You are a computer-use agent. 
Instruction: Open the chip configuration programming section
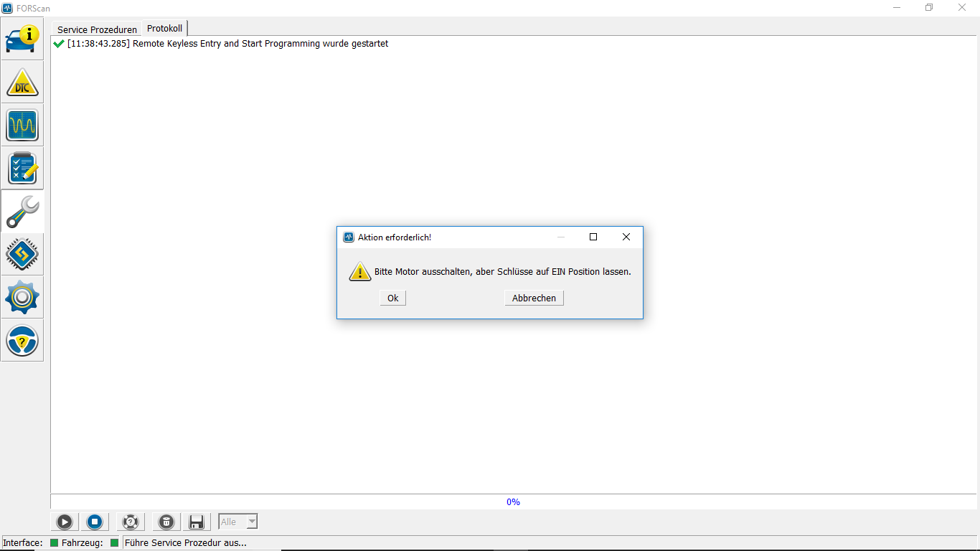[22, 254]
